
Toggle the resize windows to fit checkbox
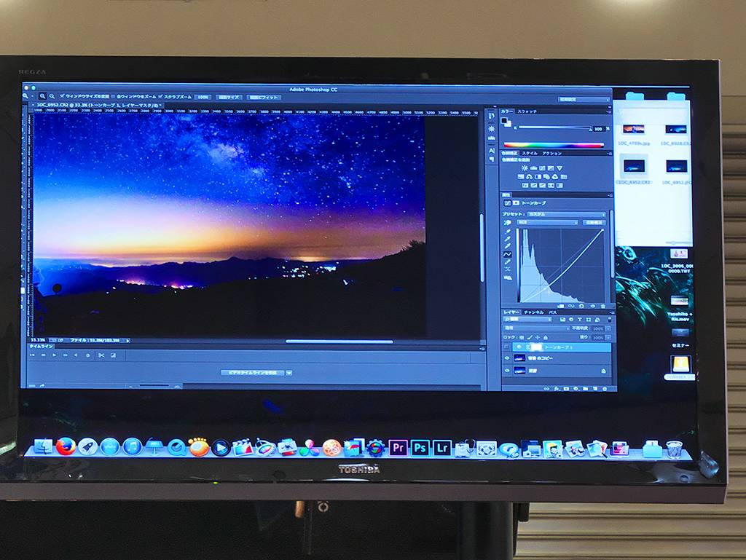click(x=63, y=97)
